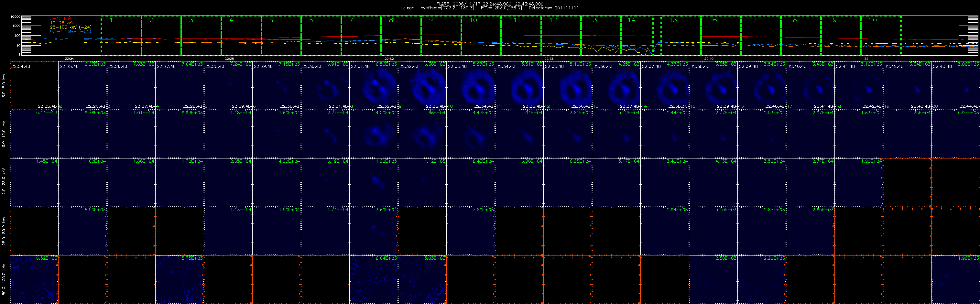The height and width of the screenshot is (304, 980).
Task: Click the FLARE 2006/11/17 title text
Action: 490,4
